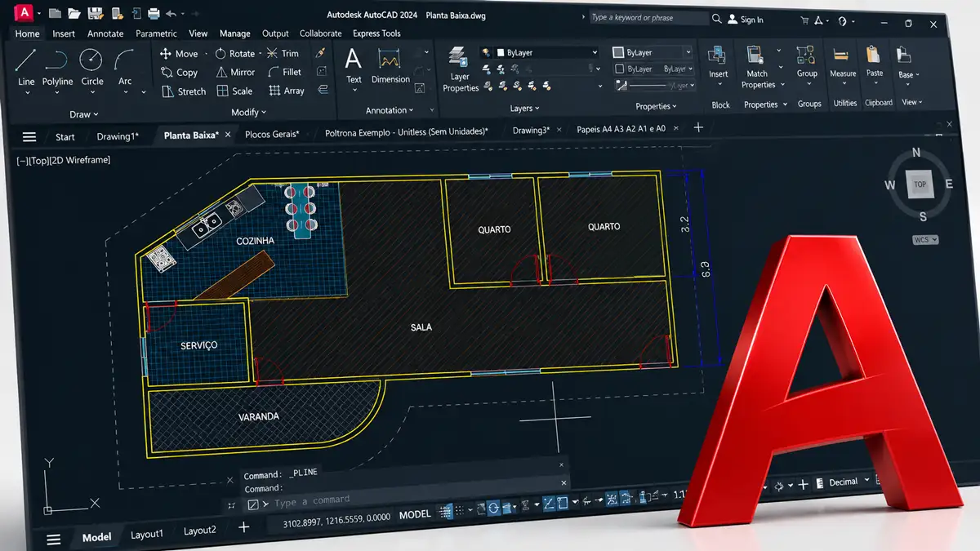This screenshot has width=980, height=551.
Task: Activate the Scale command
Action: tap(234, 91)
